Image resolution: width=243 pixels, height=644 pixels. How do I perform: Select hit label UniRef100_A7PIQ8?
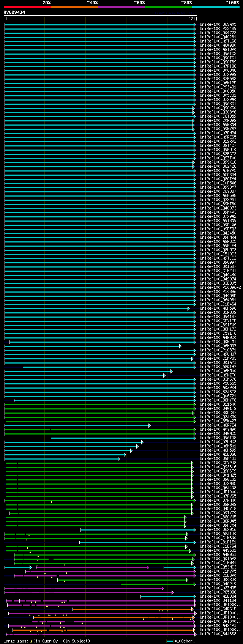(218, 66)
